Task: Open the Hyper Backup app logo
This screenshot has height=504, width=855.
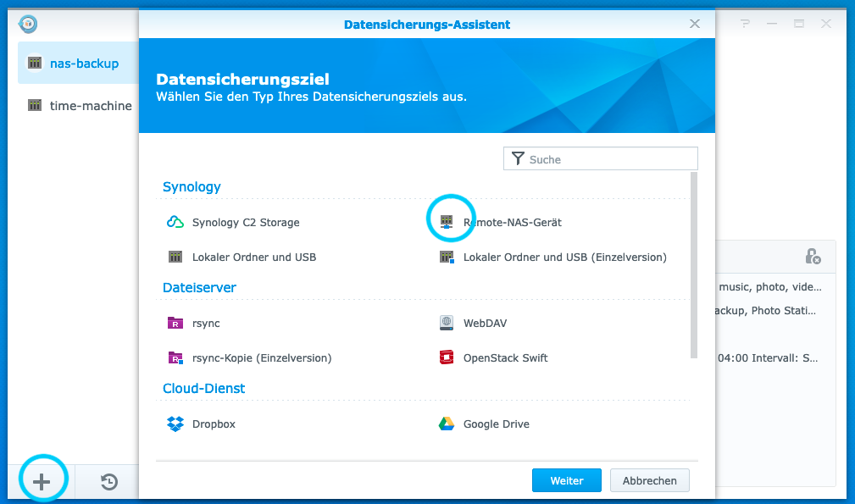Action: (x=28, y=24)
